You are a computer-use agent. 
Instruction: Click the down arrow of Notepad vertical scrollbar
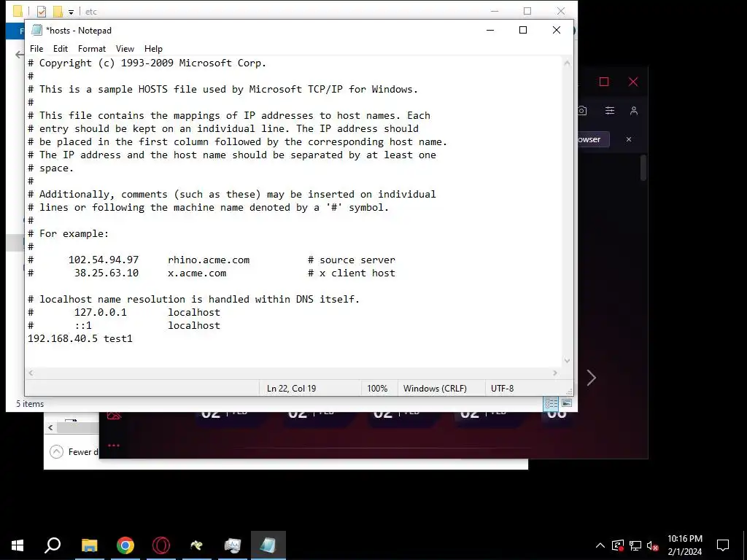pos(567,360)
